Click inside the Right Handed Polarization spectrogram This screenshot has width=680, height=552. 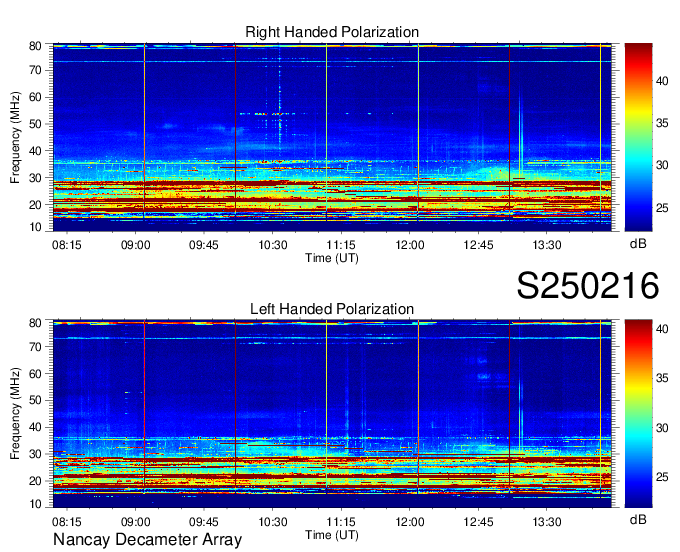point(332,137)
